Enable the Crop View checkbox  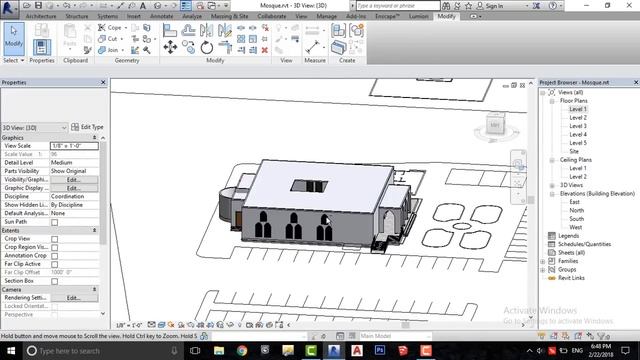[x=55, y=239]
